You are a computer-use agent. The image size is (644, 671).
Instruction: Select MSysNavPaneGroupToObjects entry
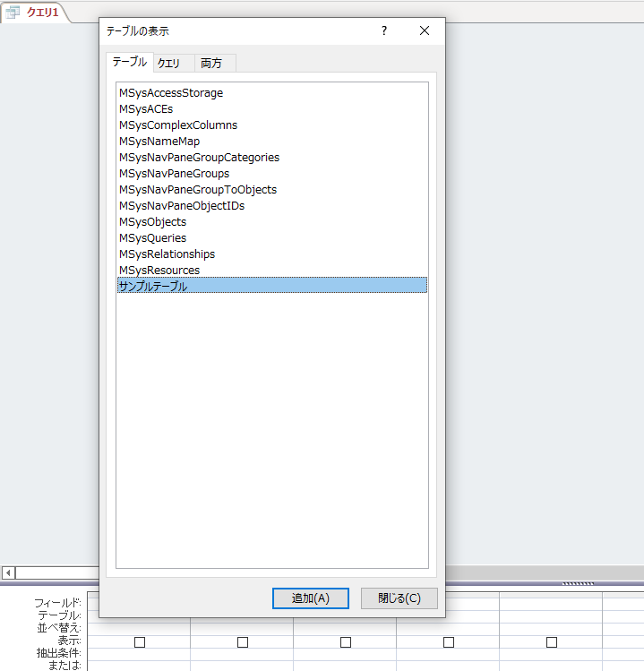click(272, 190)
